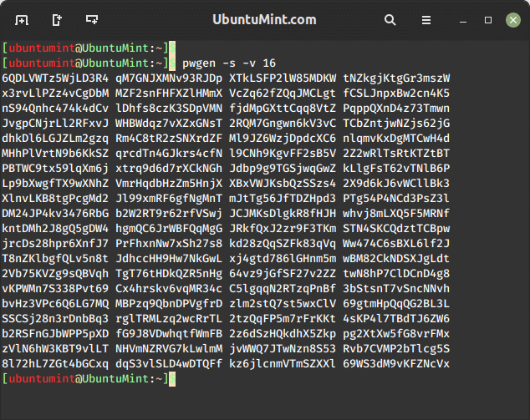Click the password Lp9bXwgfTX9wXNhZ
This screenshot has width=530, height=420.
pos(55,184)
